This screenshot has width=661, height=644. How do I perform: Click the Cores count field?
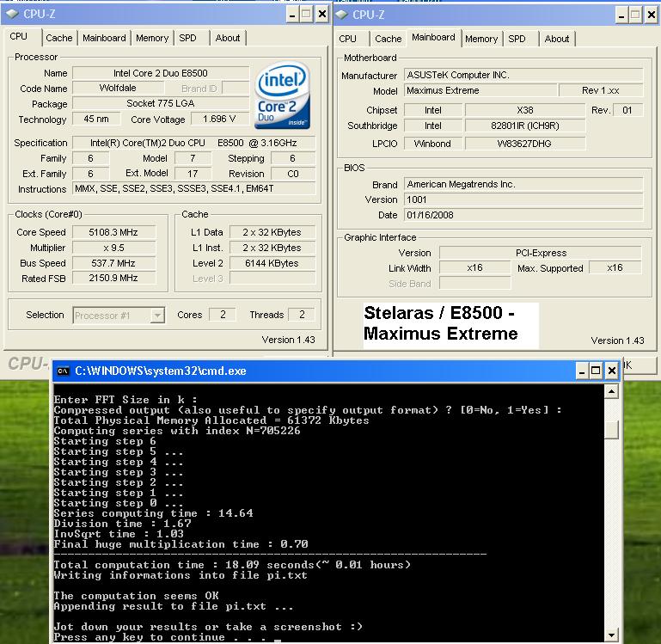pyautogui.click(x=223, y=315)
